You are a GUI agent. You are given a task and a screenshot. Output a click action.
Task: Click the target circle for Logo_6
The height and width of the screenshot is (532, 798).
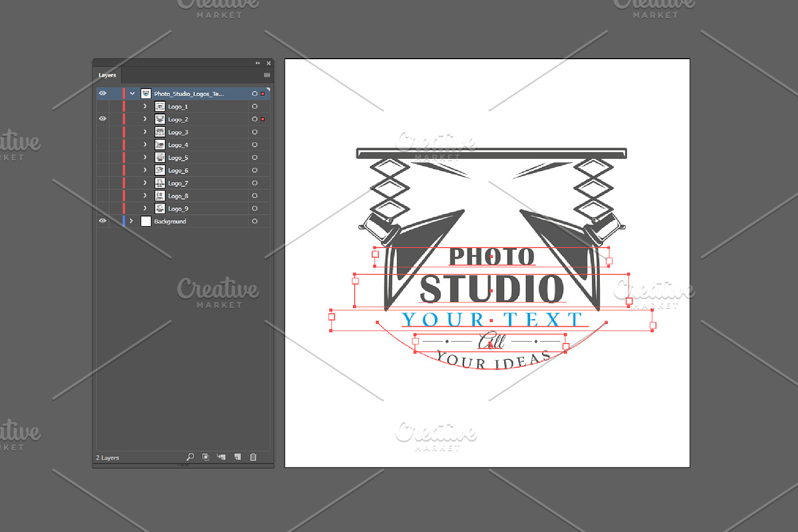[x=255, y=170]
